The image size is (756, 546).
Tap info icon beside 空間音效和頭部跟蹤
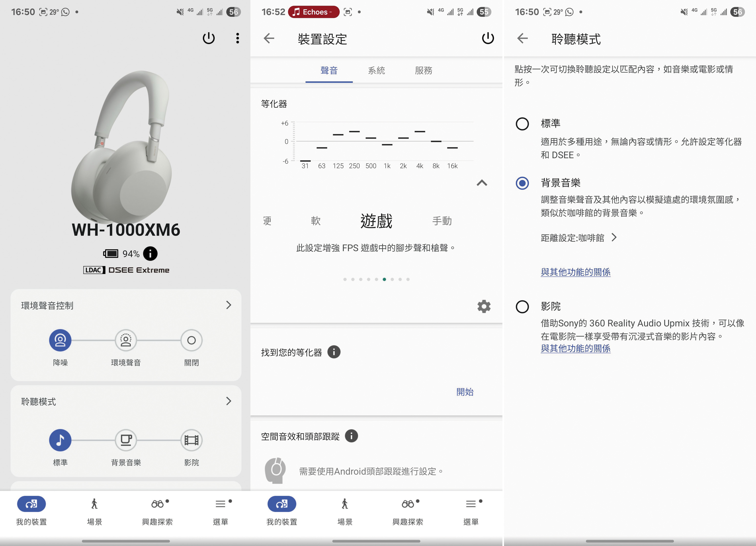(x=351, y=436)
